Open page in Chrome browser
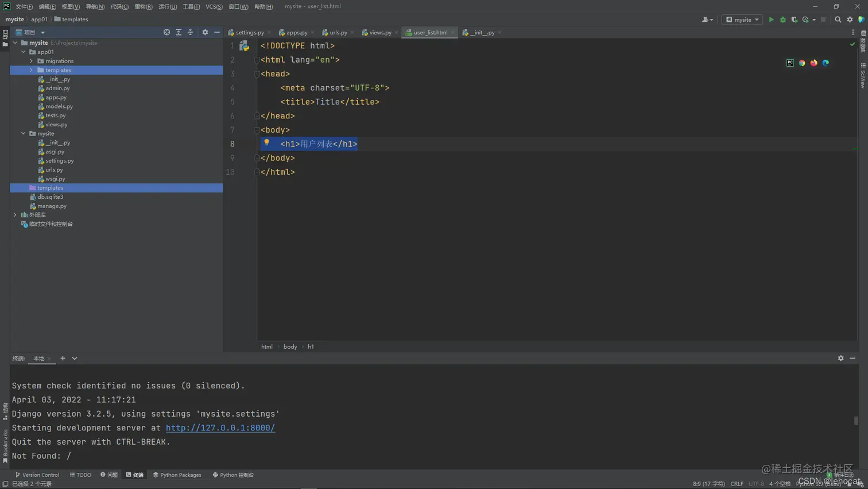Image resolution: width=868 pixels, height=489 pixels. click(x=802, y=63)
